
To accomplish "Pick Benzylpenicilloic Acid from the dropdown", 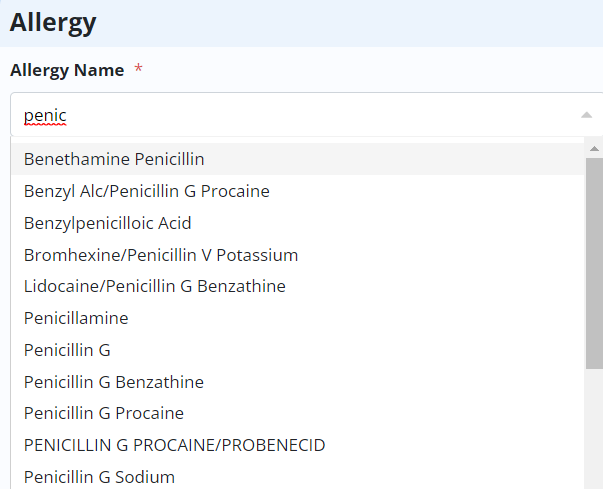I will pyautogui.click(x=107, y=223).
